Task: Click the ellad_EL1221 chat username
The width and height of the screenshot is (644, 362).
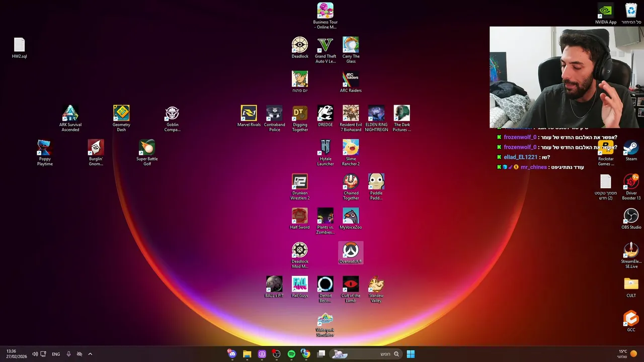Action: (x=520, y=157)
